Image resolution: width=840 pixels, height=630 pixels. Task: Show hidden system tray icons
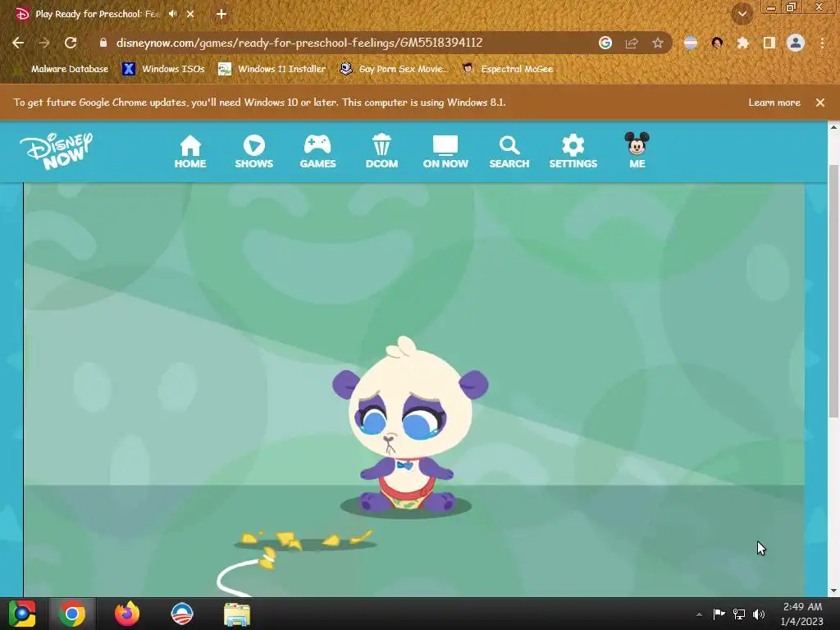tap(699, 614)
